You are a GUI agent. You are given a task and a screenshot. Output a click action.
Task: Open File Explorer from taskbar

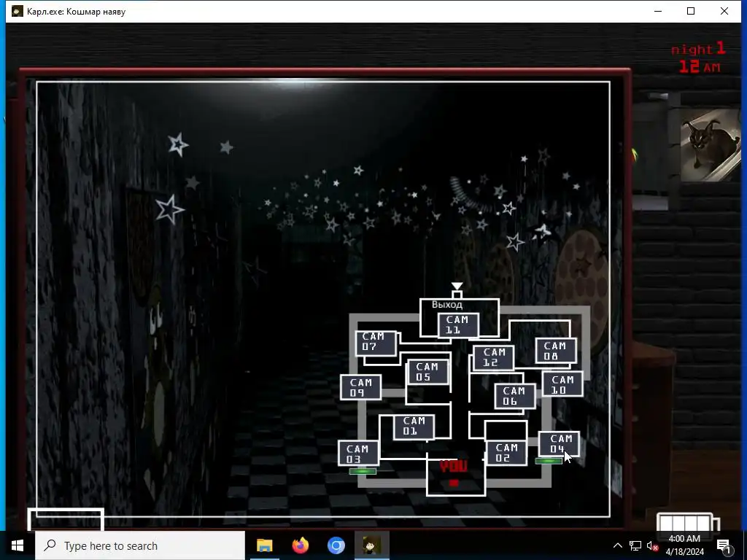(x=264, y=545)
